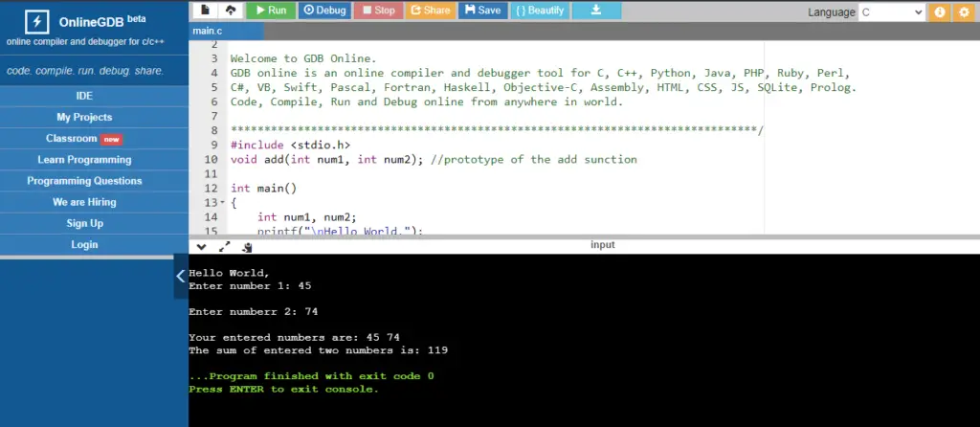The width and height of the screenshot is (980, 427).
Task: Click the 'int main()' code line
Action: point(264,189)
